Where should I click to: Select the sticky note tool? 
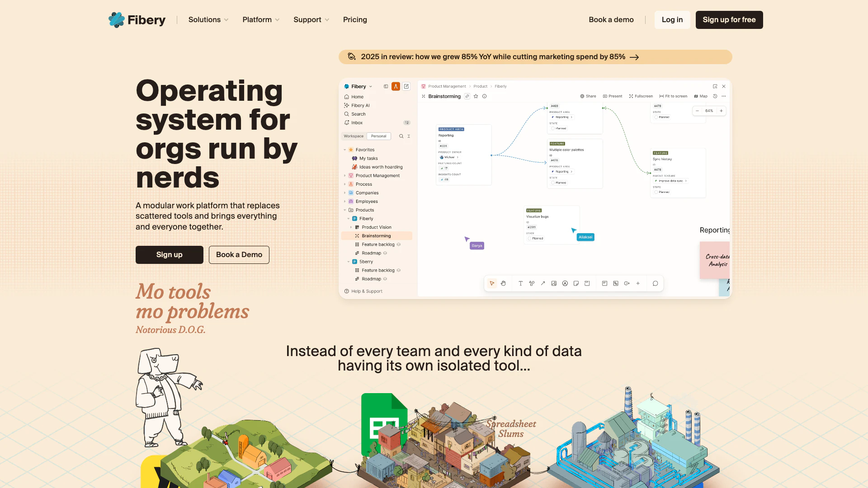point(576,283)
